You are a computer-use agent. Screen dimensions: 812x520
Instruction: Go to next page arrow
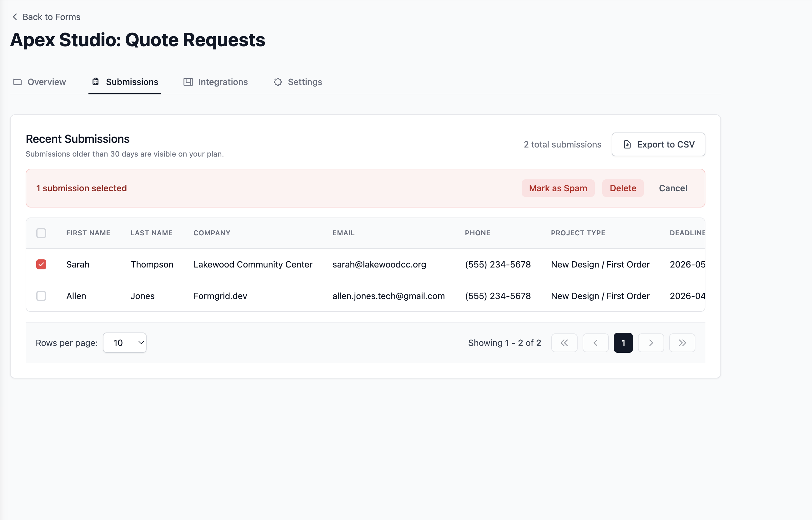(651, 343)
